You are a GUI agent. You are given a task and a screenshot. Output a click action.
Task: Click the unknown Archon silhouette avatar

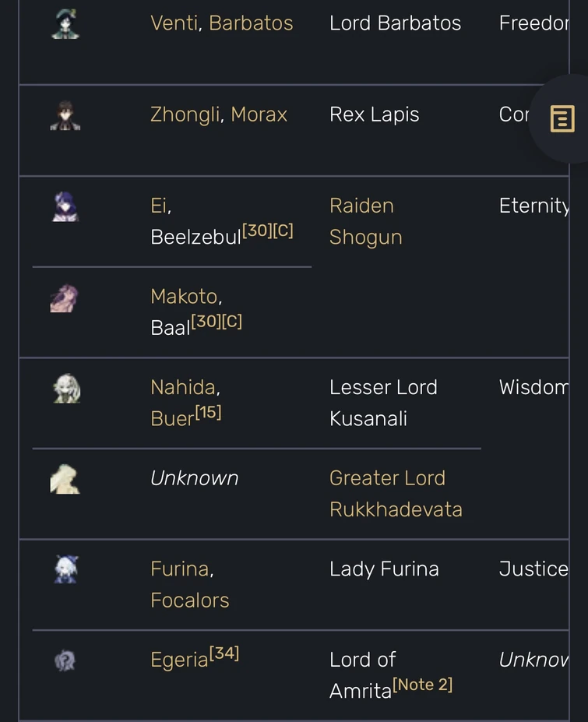[x=66, y=477]
